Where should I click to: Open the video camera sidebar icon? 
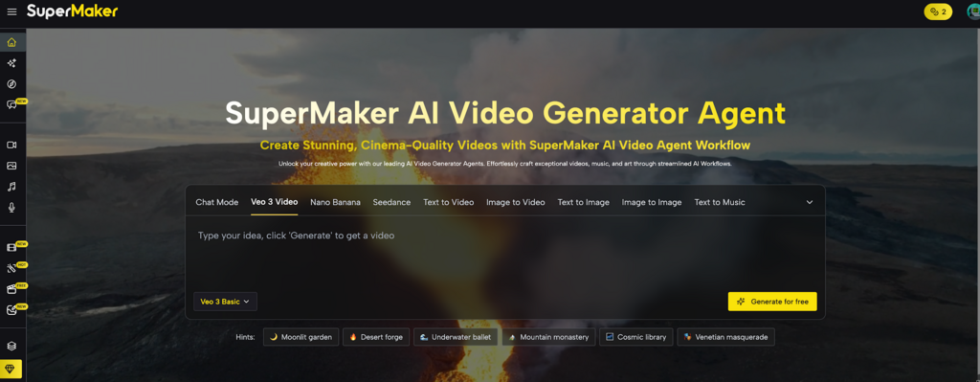(x=11, y=146)
